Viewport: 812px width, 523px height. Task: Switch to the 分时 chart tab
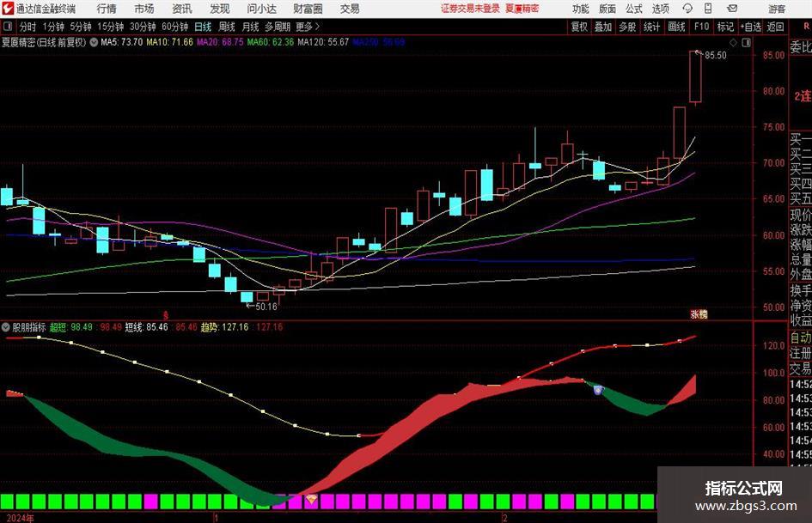point(28,27)
